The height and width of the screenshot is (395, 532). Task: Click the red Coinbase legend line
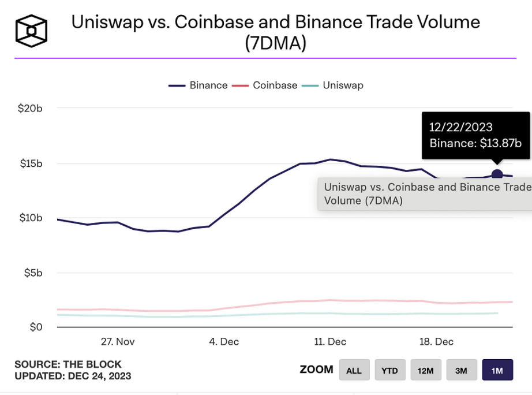tap(240, 85)
